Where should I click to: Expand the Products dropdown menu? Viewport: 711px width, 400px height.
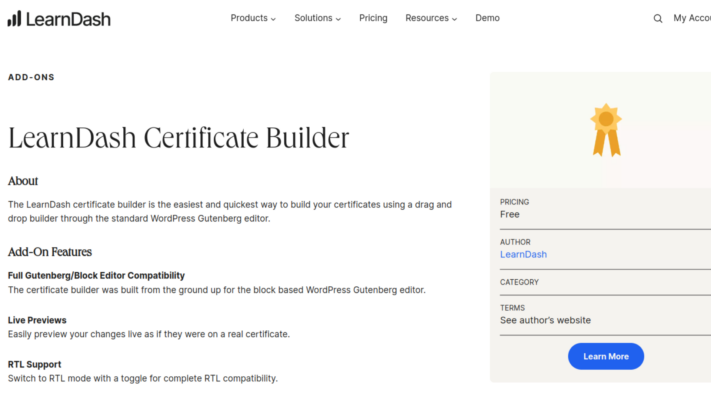tap(253, 18)
